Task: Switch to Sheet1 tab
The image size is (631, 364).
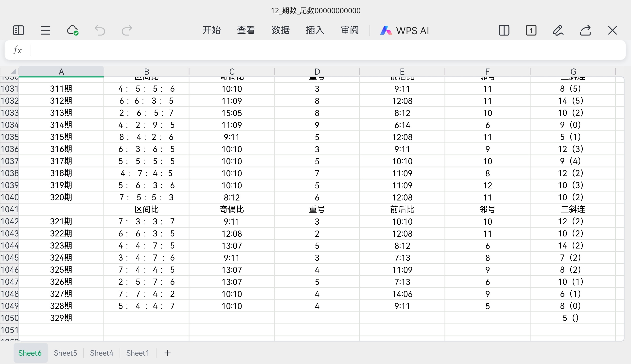Action: (138, 353)
